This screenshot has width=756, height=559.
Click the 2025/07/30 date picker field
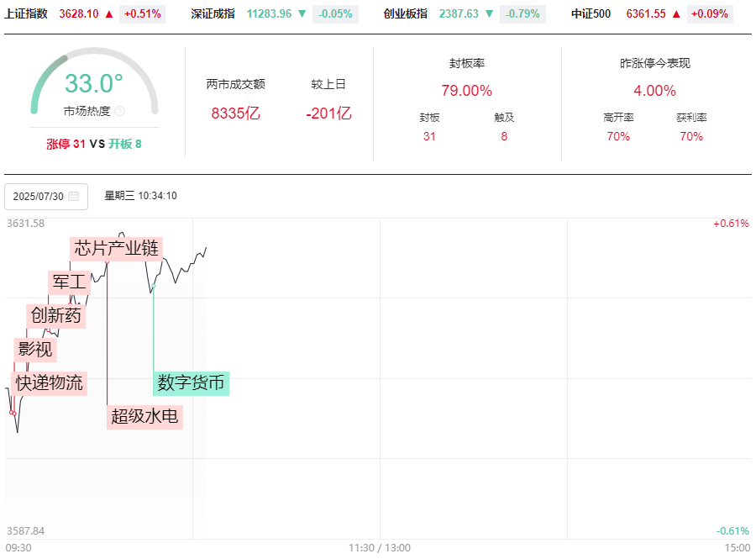coord(46,196)
